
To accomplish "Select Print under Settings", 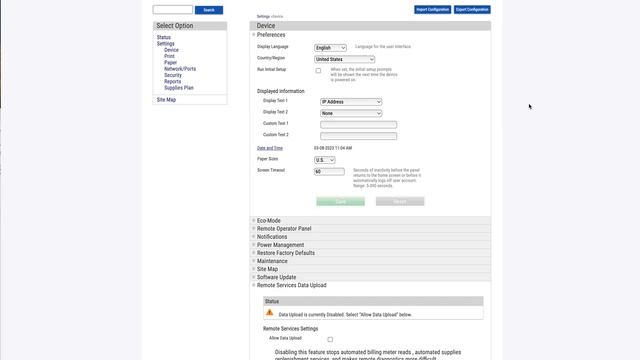I will click(169, 56).
